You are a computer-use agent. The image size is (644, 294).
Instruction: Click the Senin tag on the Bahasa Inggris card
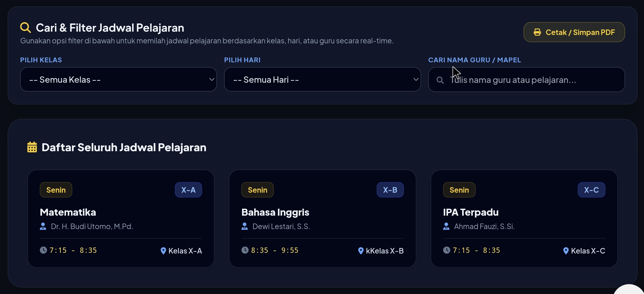point(257,190)
